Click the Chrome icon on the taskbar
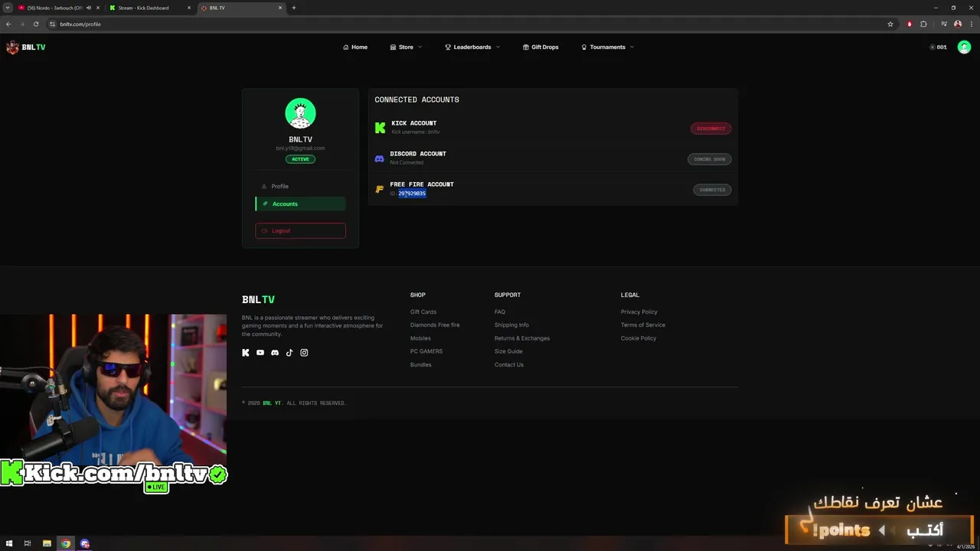 pos(66,544)
